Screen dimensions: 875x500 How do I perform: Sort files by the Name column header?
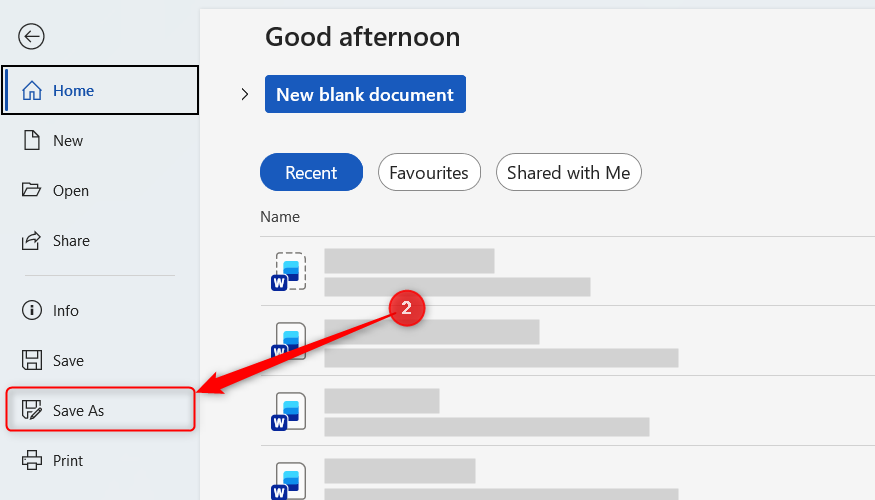[x=280, y=217]
